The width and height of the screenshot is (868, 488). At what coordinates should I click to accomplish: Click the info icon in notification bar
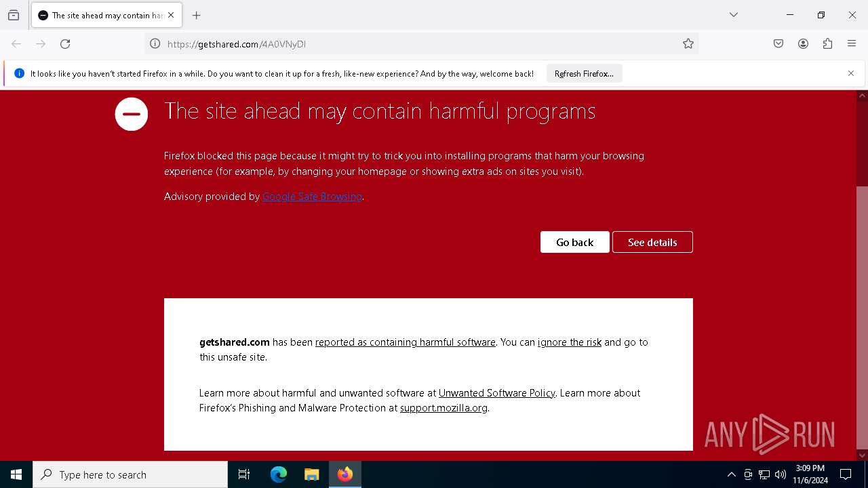click(x=19, y=73)
